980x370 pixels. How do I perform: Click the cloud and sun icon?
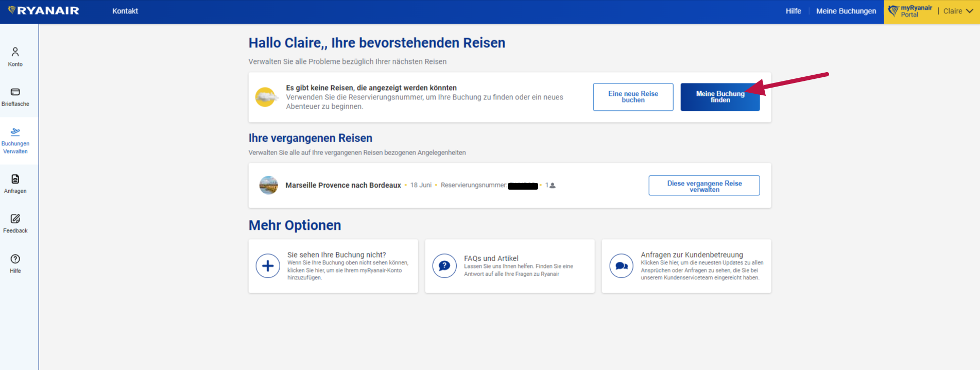tap(266, 97)
